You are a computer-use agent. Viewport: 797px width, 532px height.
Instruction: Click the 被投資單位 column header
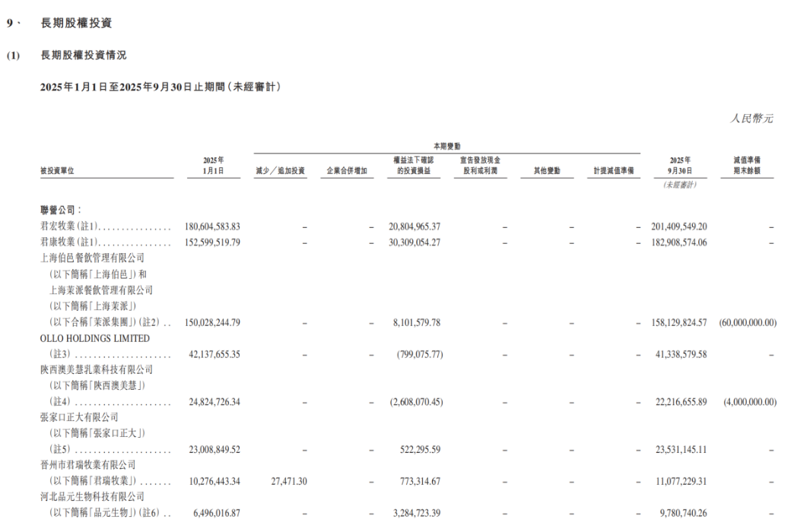click(57, 172)
